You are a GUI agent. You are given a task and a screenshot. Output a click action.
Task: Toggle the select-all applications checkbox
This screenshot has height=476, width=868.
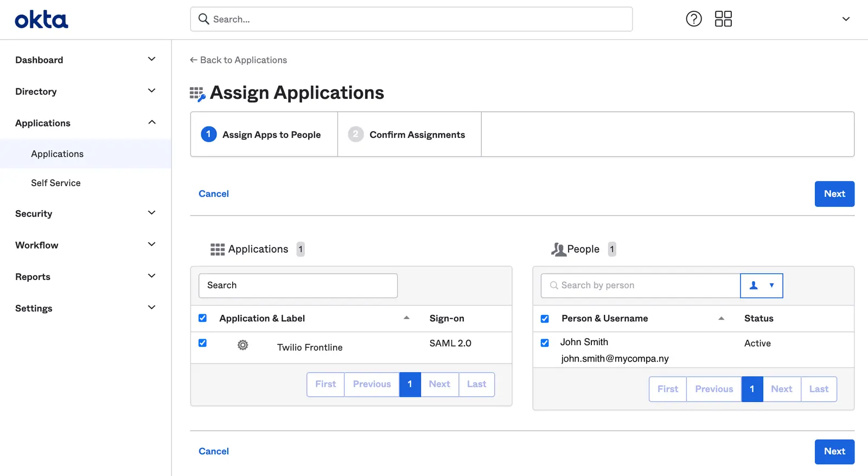[x=202, y=318]
